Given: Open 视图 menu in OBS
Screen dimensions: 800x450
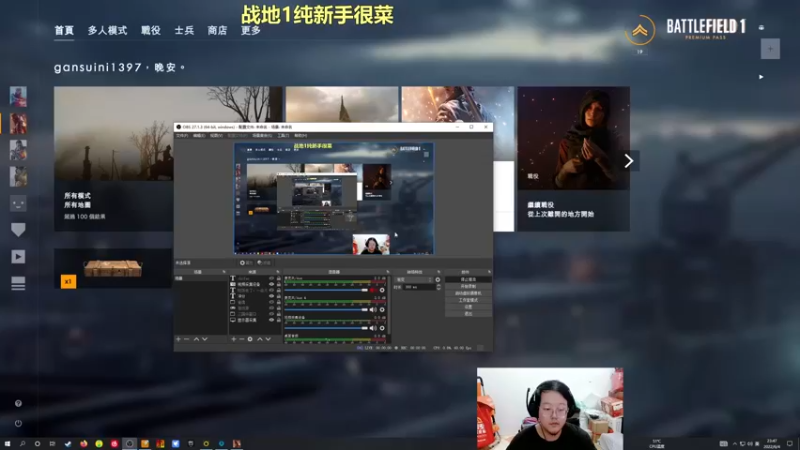Looking at the screenshot, I should click(216, 136).
